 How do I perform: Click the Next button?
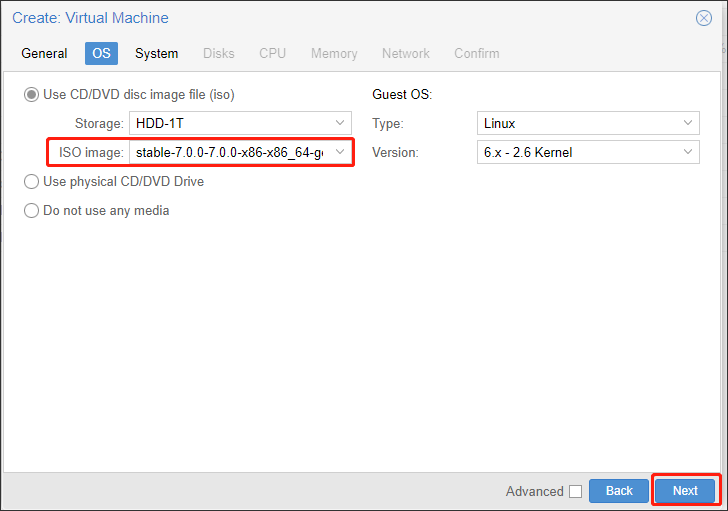[x=685, y=491]
